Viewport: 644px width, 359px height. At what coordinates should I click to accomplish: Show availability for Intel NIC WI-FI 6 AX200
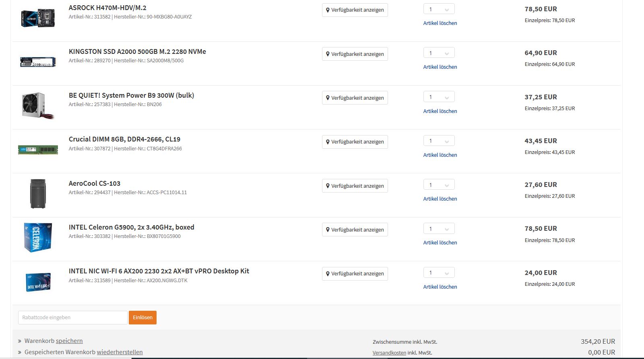[355, 273]
